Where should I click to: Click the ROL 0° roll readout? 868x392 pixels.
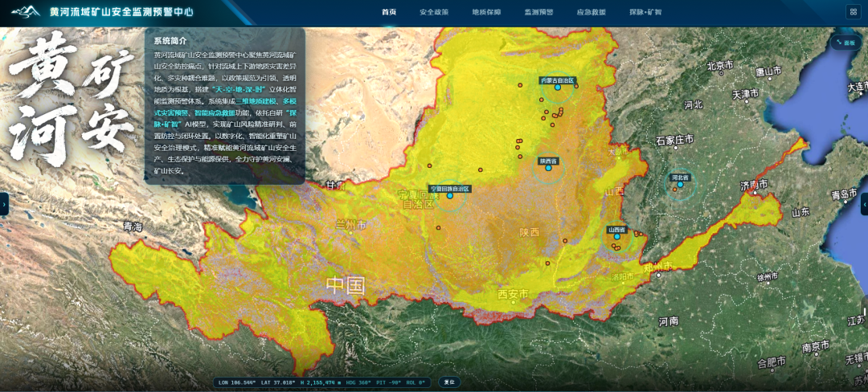(414, 382)
